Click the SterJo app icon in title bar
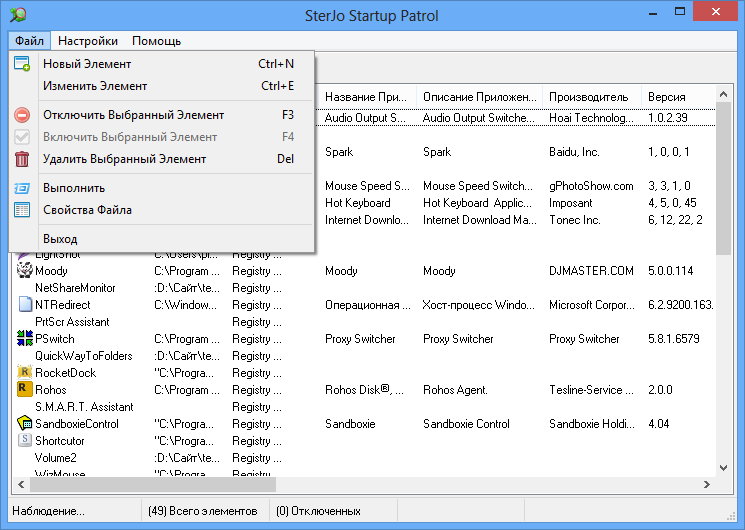 (17, 16)
